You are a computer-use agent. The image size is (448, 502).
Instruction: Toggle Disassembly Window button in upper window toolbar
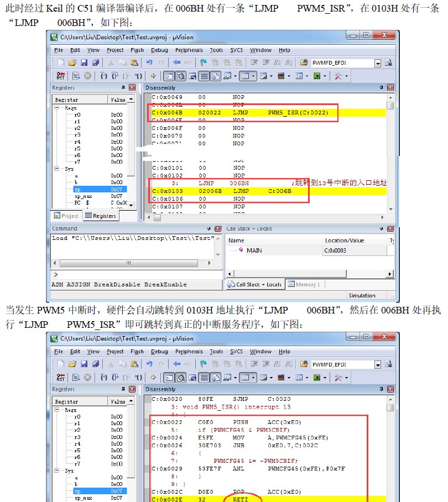pyautogui.click(x=181, y=76)
